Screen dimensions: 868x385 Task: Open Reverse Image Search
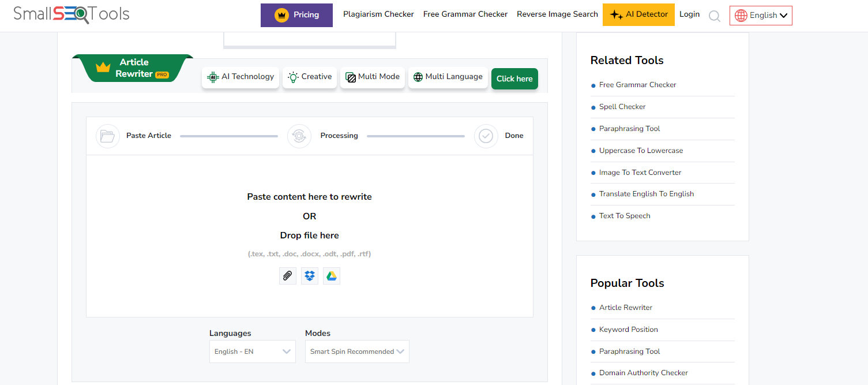coord(557,14)
